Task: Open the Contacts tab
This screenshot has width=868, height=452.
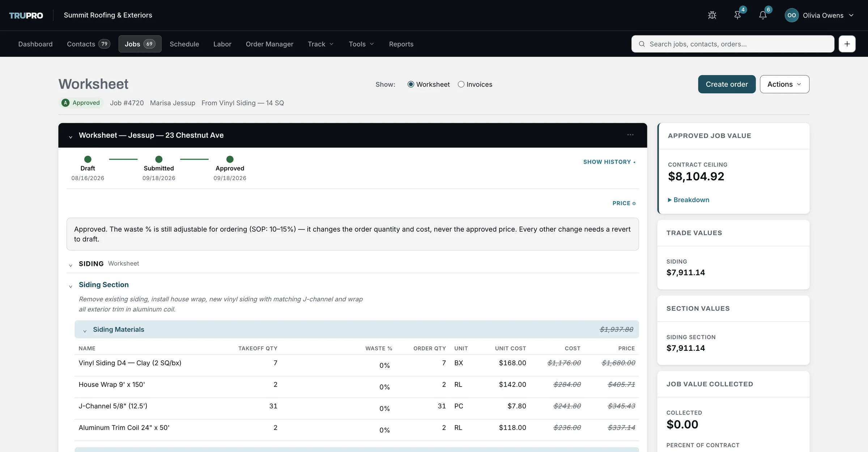Action: coord(88,44)
